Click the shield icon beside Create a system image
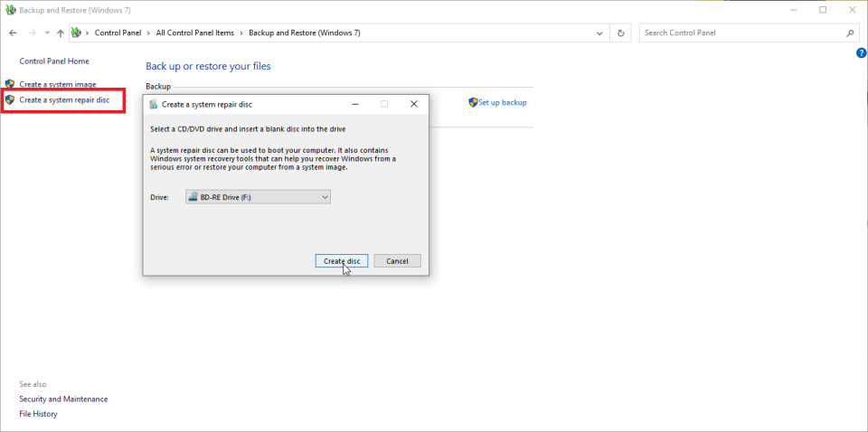Image resolution: width=868 pixels, height=432 pixels. point(9,84)
